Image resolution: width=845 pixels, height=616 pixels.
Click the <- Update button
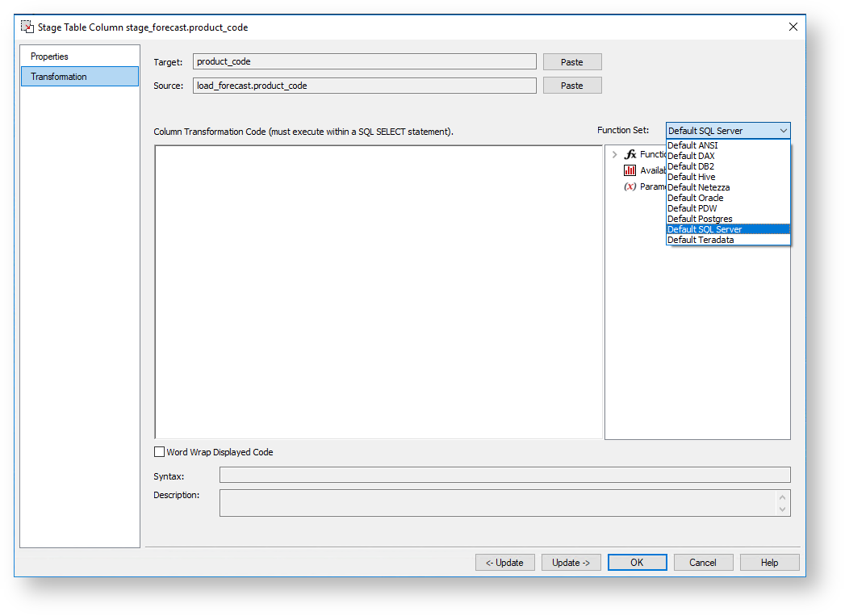pos(504,562)
